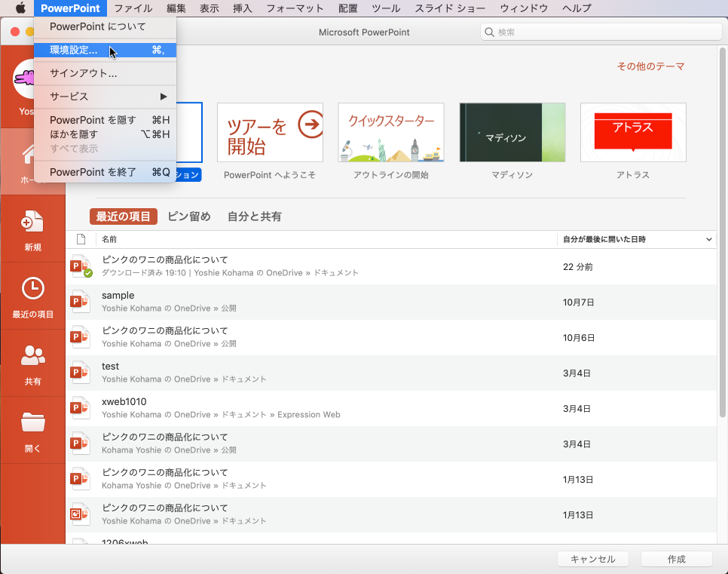
Task: Click file icon of the 22 分前 item
Action: (81, 266)
